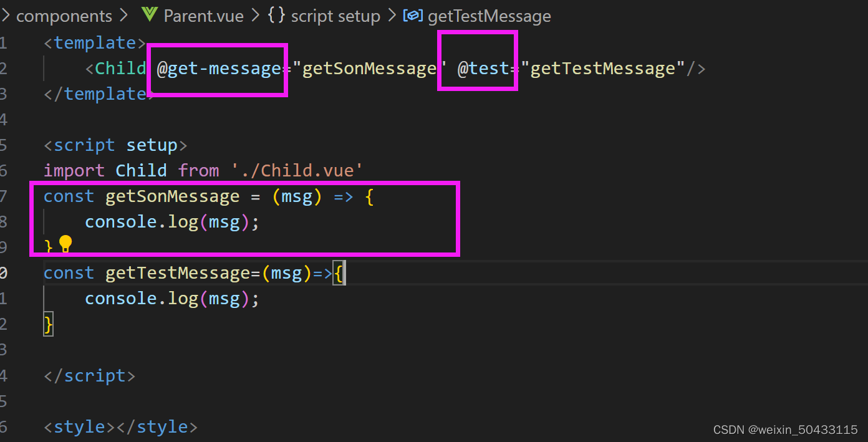
Task: Click the msg parameter of getSonMessage
Action: (297, 196)
